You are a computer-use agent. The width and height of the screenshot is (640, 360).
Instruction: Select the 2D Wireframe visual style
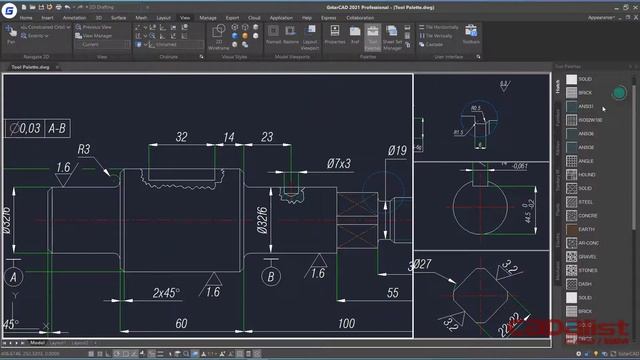(219, 37)
